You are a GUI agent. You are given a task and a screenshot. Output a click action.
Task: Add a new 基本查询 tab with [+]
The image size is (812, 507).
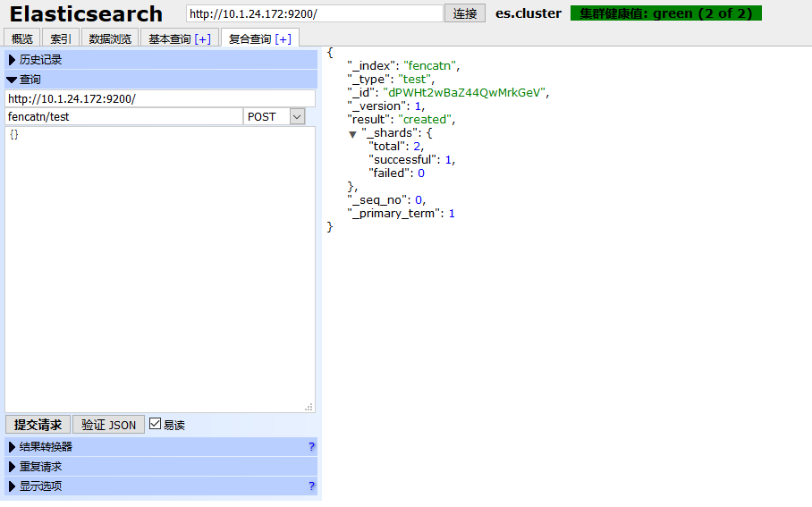[202, 38]
